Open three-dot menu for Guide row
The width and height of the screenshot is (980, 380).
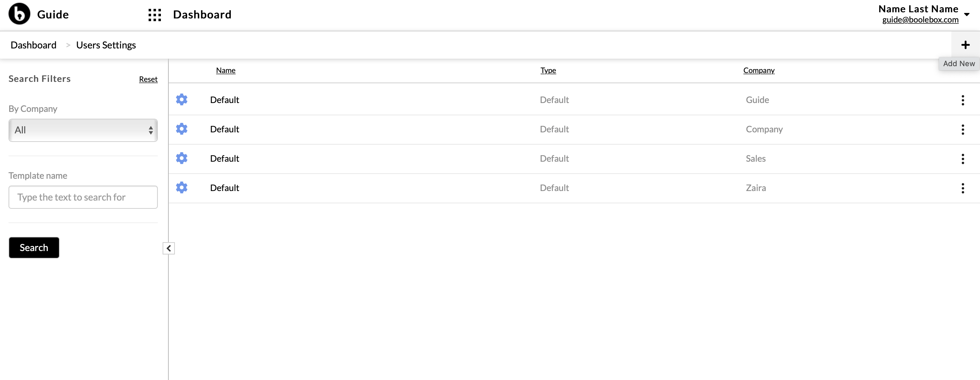tap(963, 100)
